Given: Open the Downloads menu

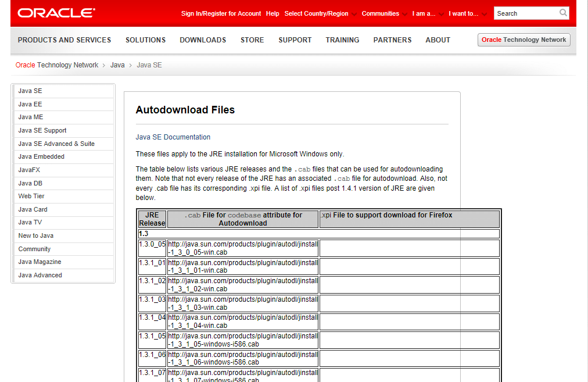Looking at the screenshot, I should (203, 40).
